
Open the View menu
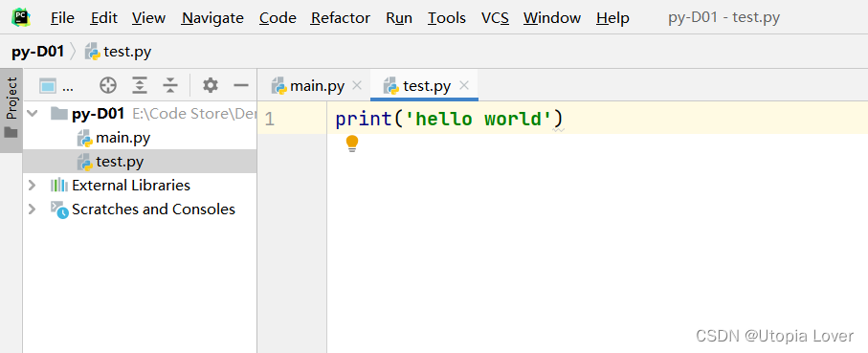click(x=148, y=18)
